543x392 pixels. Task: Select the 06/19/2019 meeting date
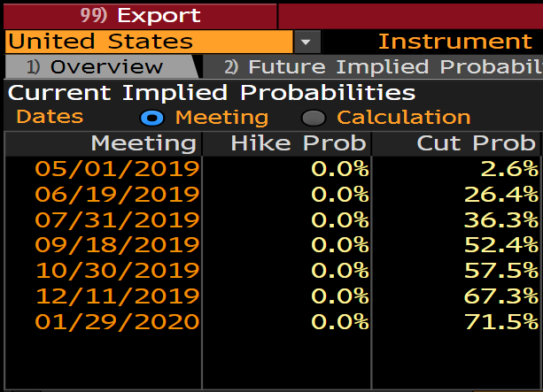117,194
